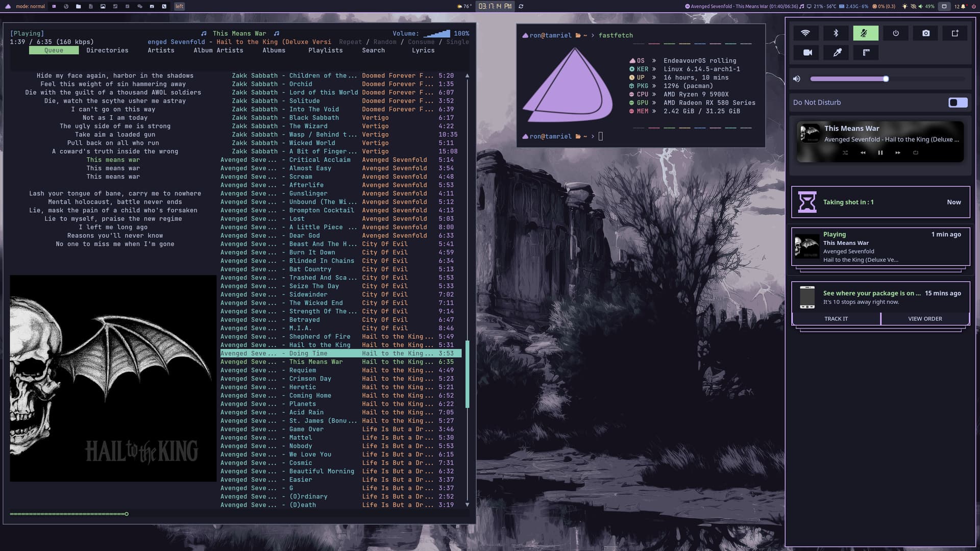Switch to the Directories tab
The image size is (980, 551).
[x=107, y=50]
